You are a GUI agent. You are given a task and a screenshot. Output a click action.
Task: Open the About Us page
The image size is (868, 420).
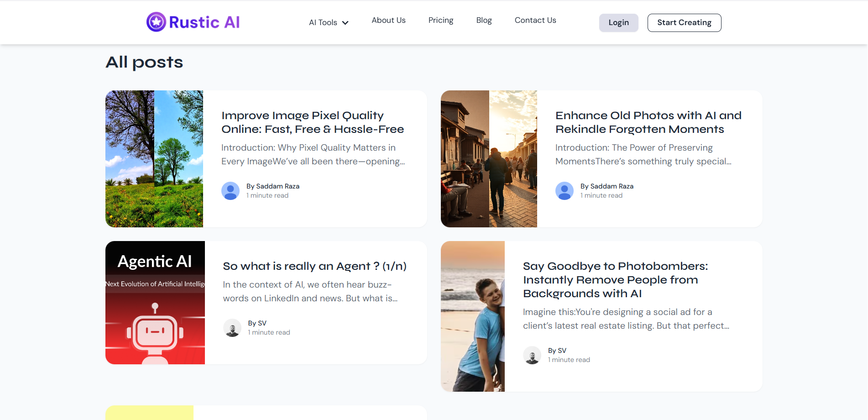[388, 20]
